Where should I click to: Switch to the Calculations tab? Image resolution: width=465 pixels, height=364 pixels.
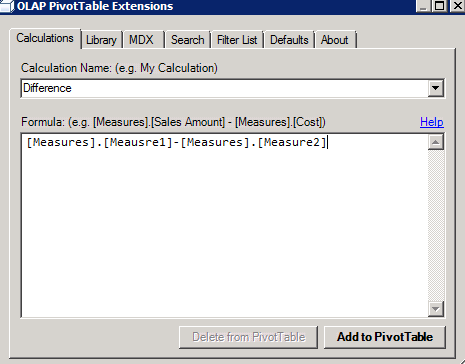(45, 38)
